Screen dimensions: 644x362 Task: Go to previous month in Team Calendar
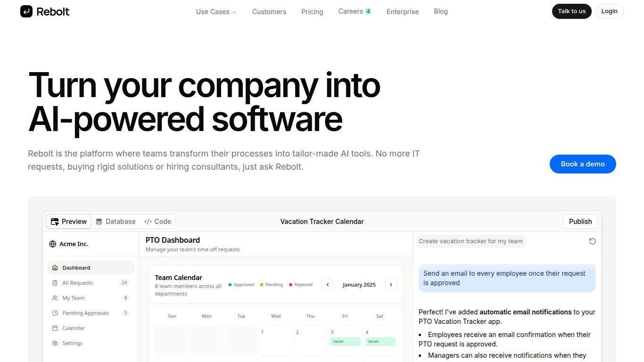[328, 285]
